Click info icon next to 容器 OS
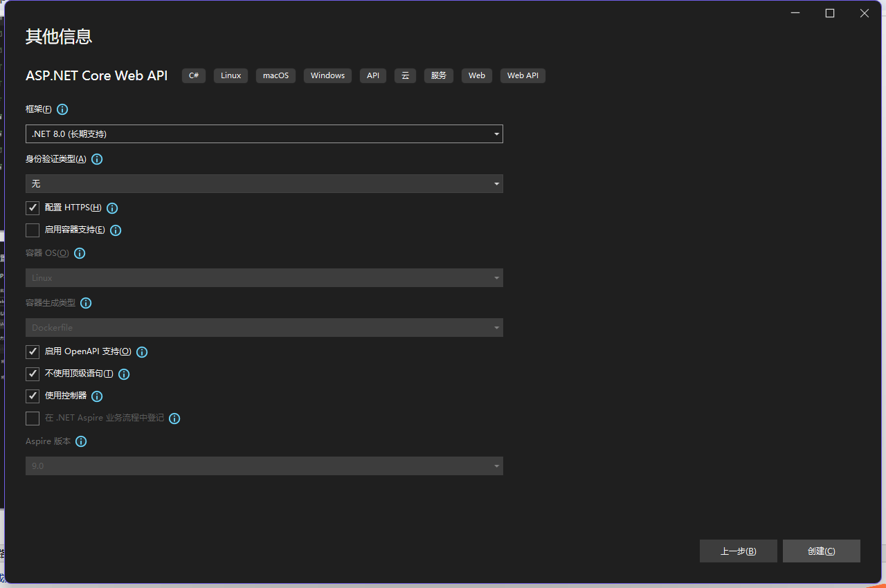The width and height of the screenshot is (886, 588). (x=80, y=253)
